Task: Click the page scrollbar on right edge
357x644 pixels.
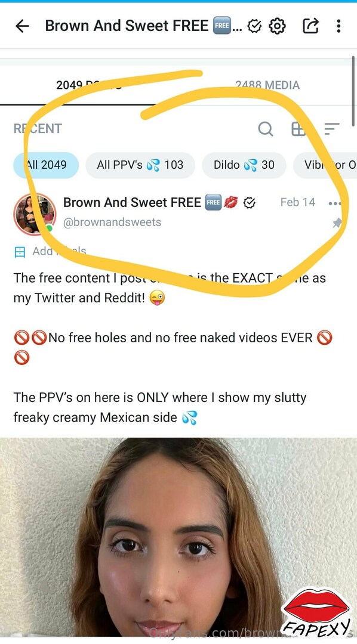Action: pos(353,91)
